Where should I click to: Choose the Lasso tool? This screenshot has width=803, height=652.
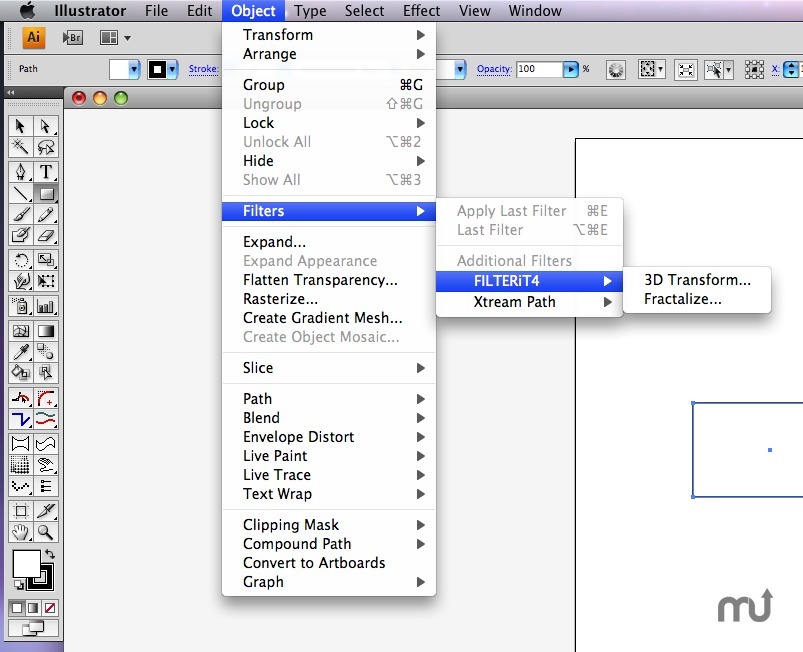coord(46,147)
